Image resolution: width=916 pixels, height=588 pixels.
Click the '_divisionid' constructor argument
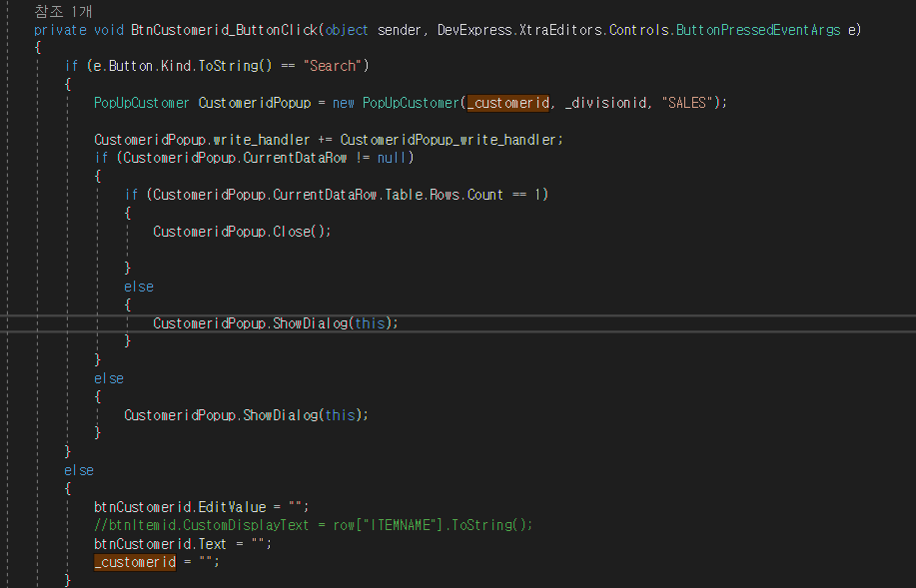605,103
